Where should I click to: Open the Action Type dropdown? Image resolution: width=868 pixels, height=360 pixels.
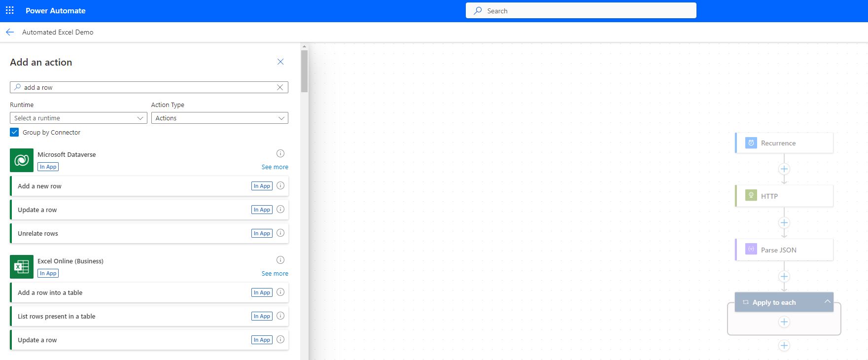point(220,118)
